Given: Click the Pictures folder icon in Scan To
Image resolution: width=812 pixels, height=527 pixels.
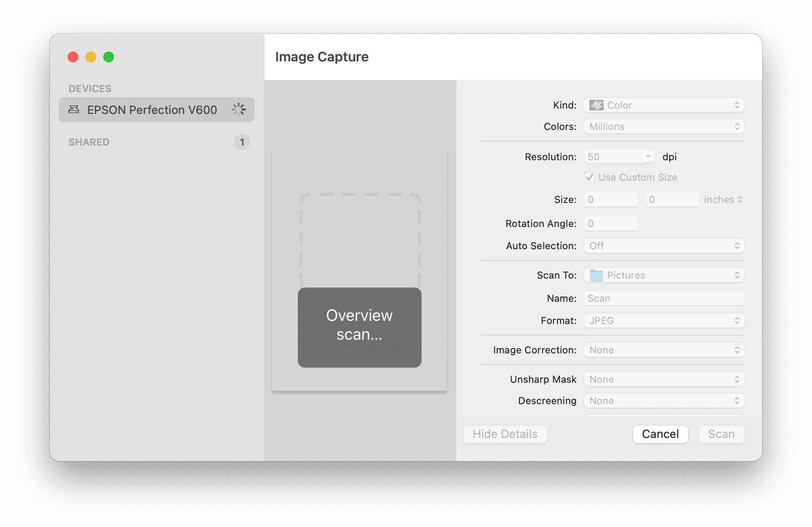Looking at the screenshot, I should 597,275.
